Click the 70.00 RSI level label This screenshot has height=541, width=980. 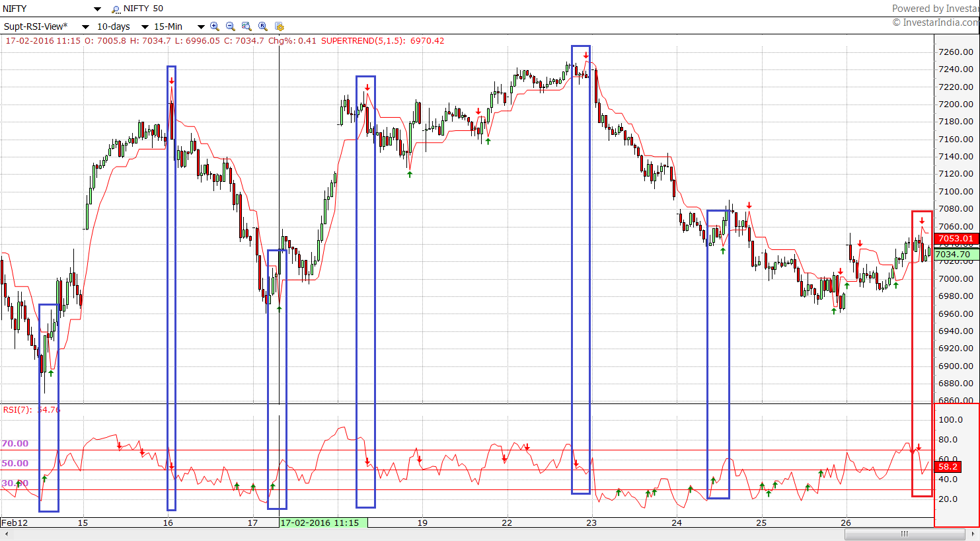pyautogui.click(x=15, y=444)
